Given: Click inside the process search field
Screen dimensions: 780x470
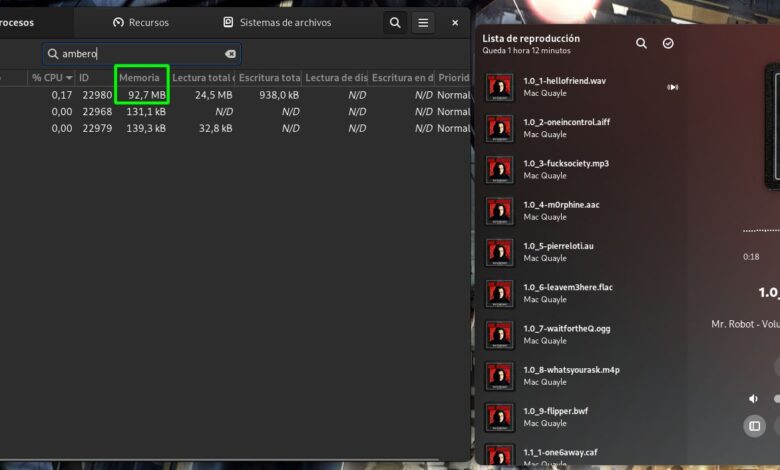Looking at the screenshot, I should [140, 54].
